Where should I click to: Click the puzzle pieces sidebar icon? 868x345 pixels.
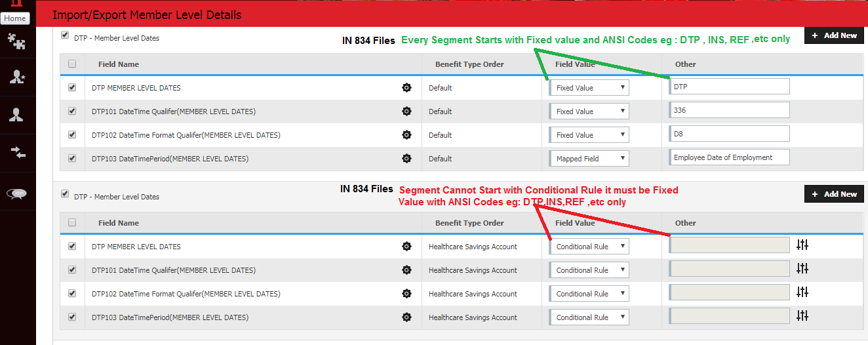[16, 42]
